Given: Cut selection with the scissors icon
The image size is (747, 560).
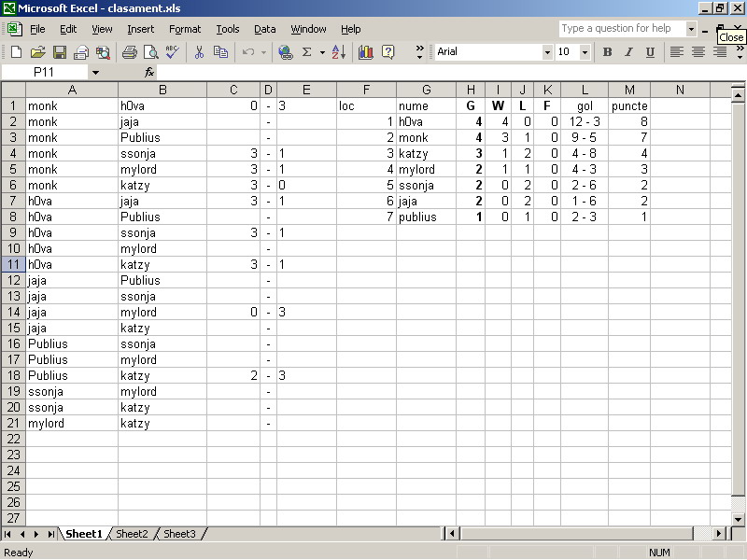Looking at the screenshot, I should coord(199,52).
